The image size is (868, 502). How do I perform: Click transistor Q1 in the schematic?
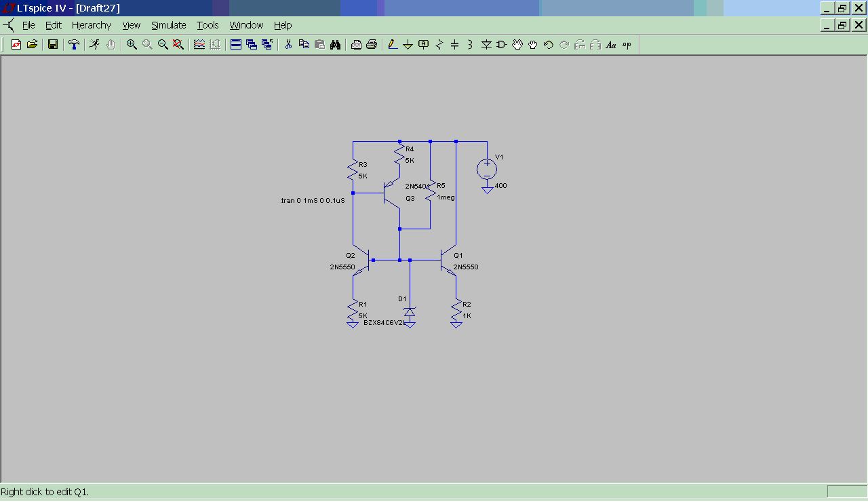(446, 260)
